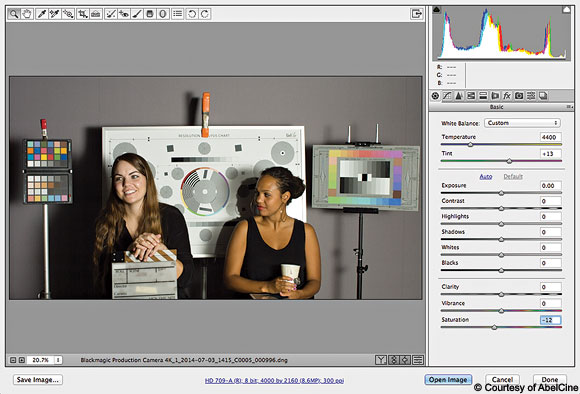Click the Exposure slider handle

click(x=501, y=193)
